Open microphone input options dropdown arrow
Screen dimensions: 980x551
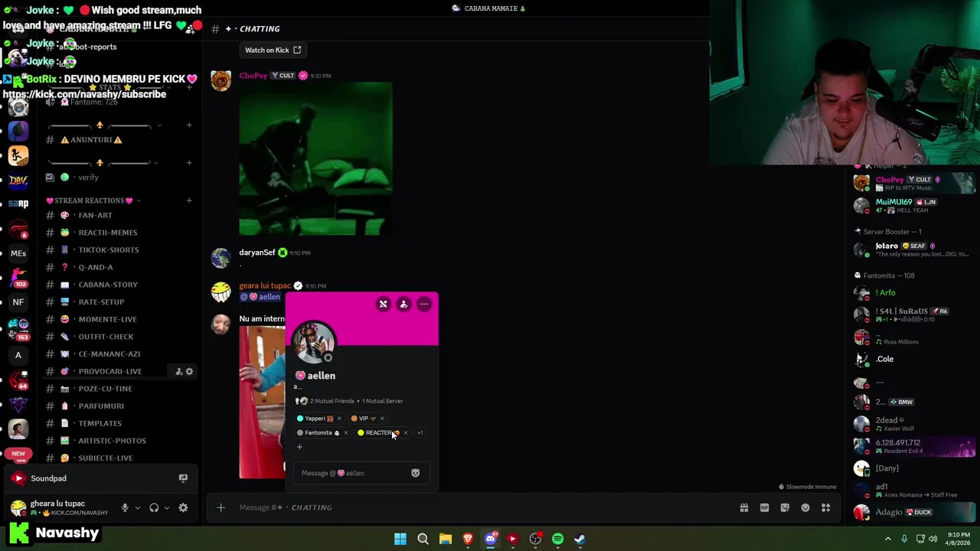tap(138, 507)
